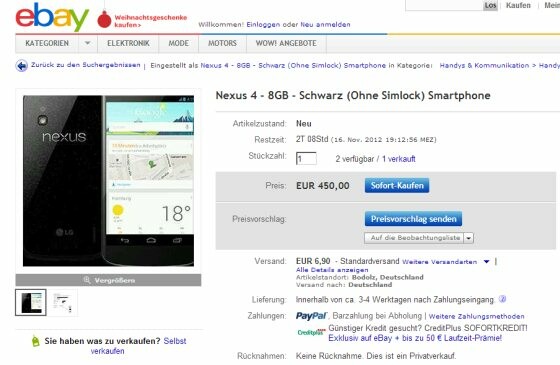The image size is (560, 365).
Task: Click the CreditPlus logo
Action: (311, 332)
